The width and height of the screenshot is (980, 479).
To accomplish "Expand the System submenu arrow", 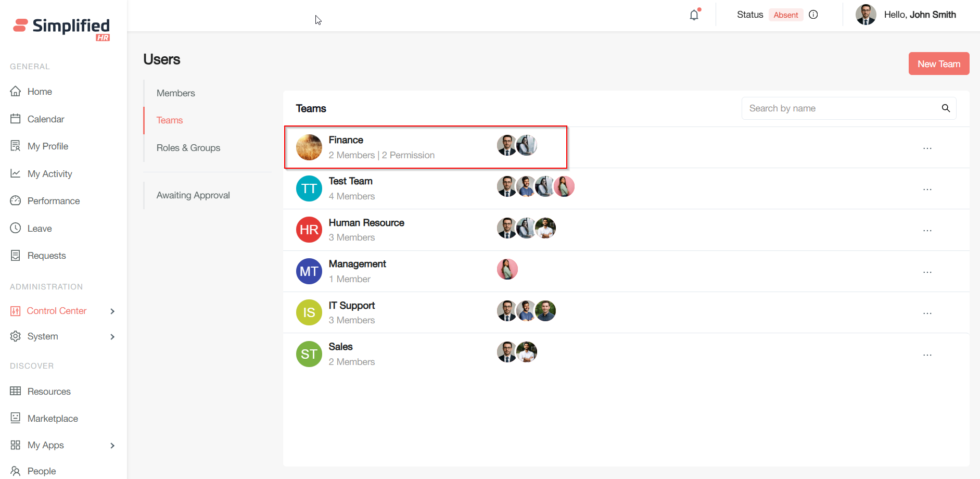I will click(x=112, y=337).
